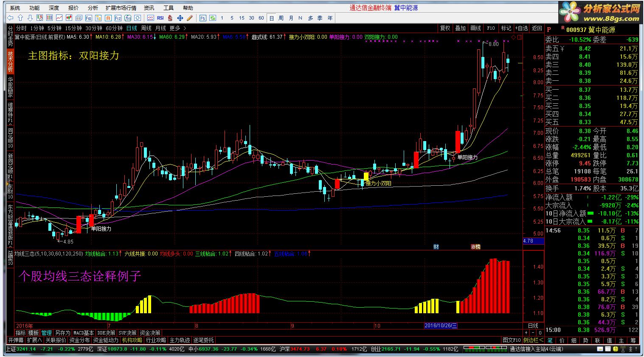
Task: Open the 工具 menu
Action: click(x=169, y=8)
